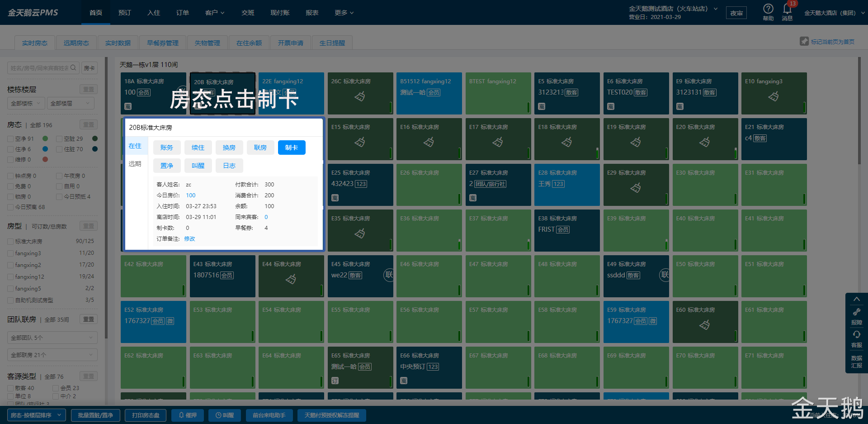This screenshot has height=424, width=868.
Task: Click the linked-room 联 icon on room E45
Action: pyautogui.click(x=389, y=275)
